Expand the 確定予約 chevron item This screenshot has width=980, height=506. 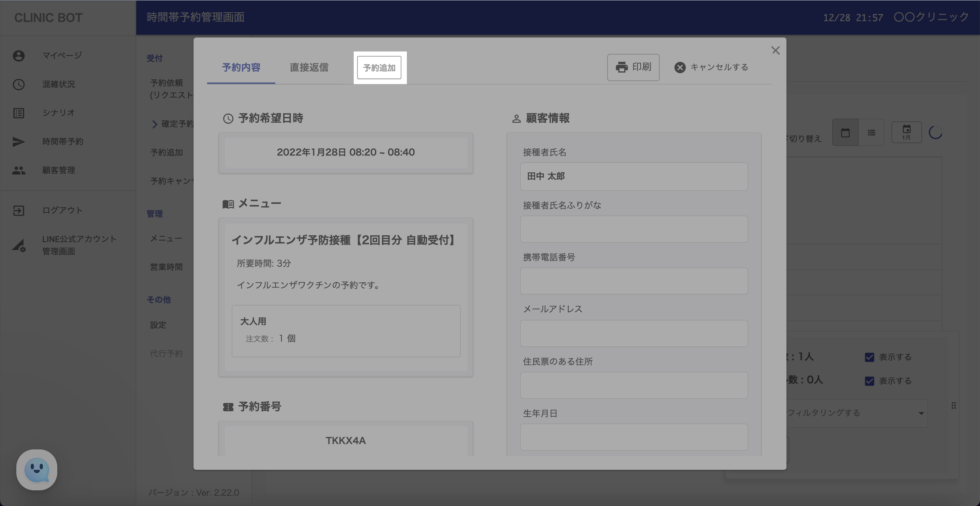click(x=154, y=124)
